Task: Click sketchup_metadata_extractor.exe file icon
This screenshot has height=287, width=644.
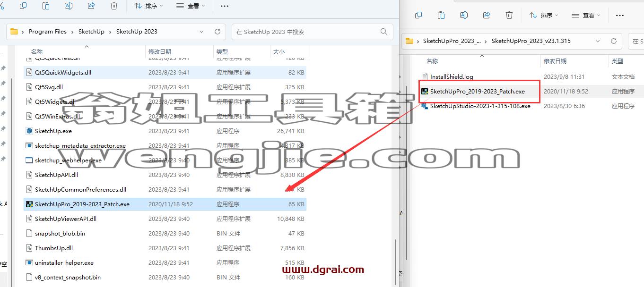Action: pos(29,146)
